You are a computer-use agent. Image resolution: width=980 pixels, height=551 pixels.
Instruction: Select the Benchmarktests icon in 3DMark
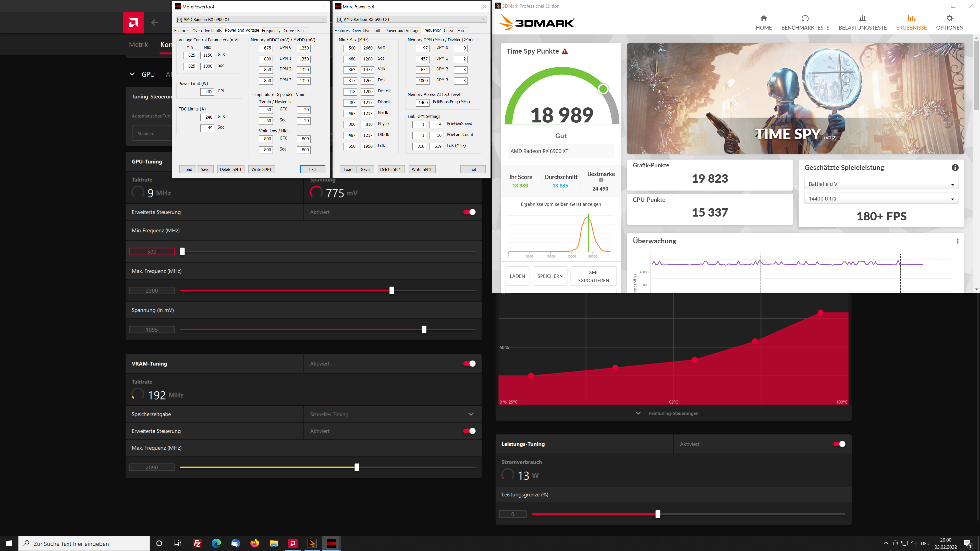pyautogui.click(x=805, y=22)
